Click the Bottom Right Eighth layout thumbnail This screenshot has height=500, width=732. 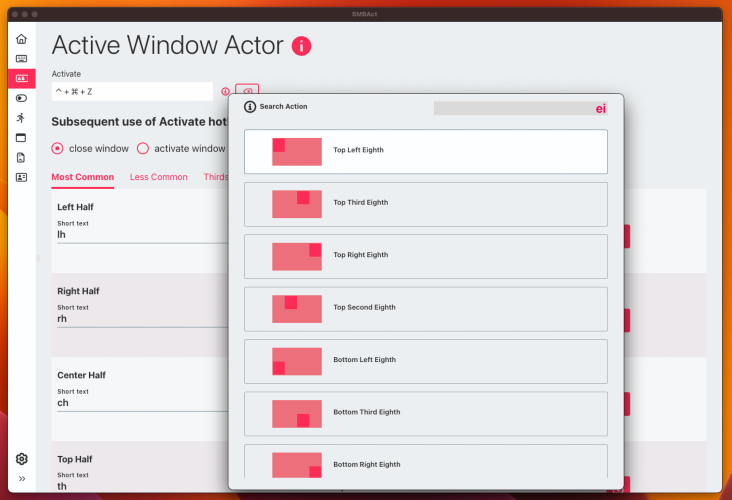297,465
